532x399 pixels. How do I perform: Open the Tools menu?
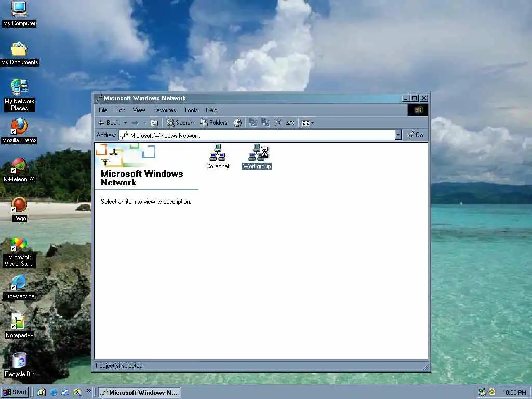tap(191, 110)
